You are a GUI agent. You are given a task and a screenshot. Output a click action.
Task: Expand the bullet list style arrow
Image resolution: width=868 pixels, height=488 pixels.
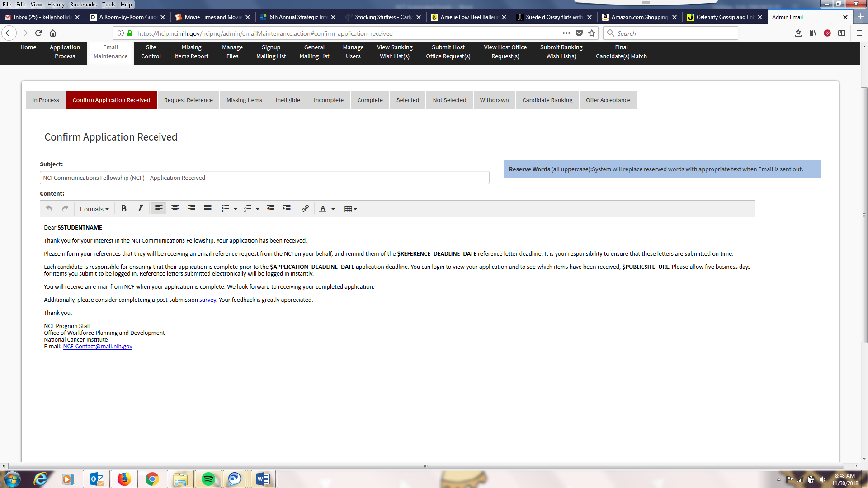236,209
